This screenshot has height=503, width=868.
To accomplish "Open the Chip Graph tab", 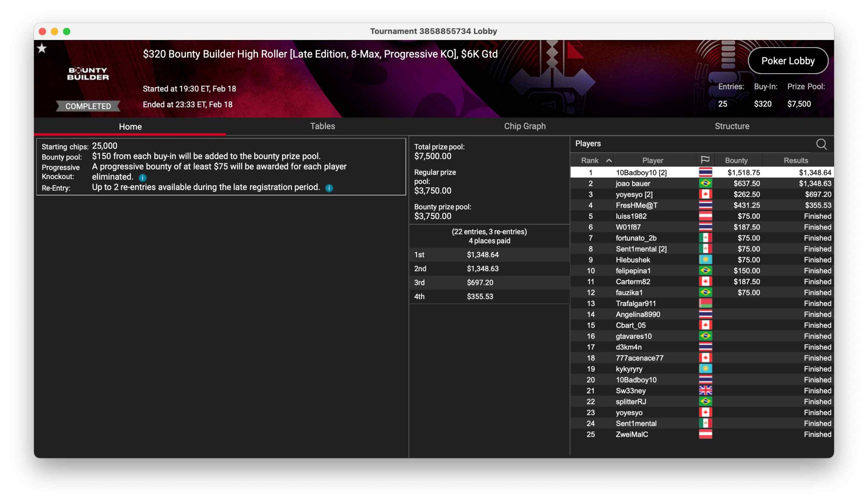I will (x=525, y=126).
